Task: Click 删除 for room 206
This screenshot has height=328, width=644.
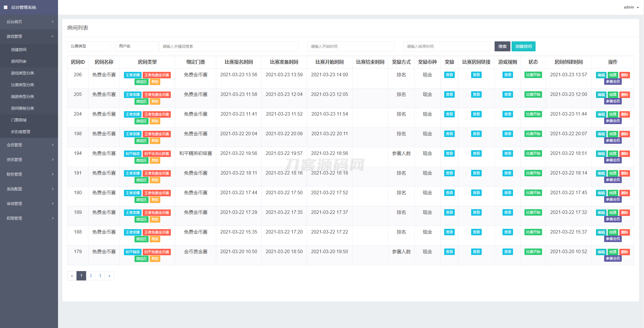Action: coord(625,75)
